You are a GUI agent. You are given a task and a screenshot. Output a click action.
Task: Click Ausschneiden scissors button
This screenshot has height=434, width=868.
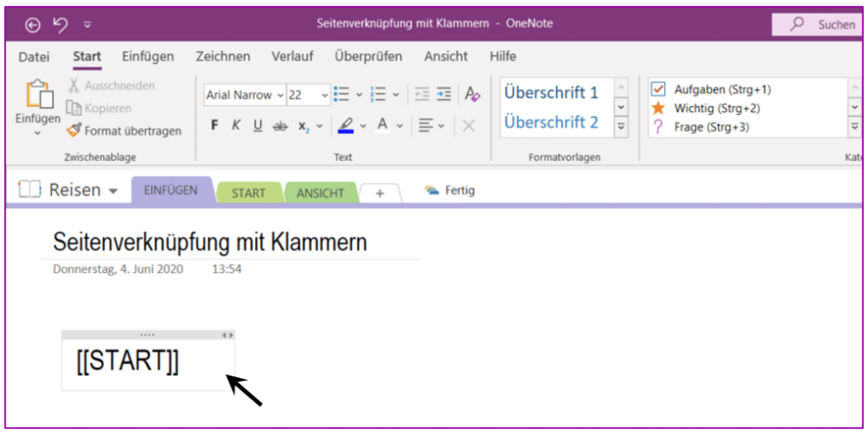pyautogui.click(x=112, y=86)
